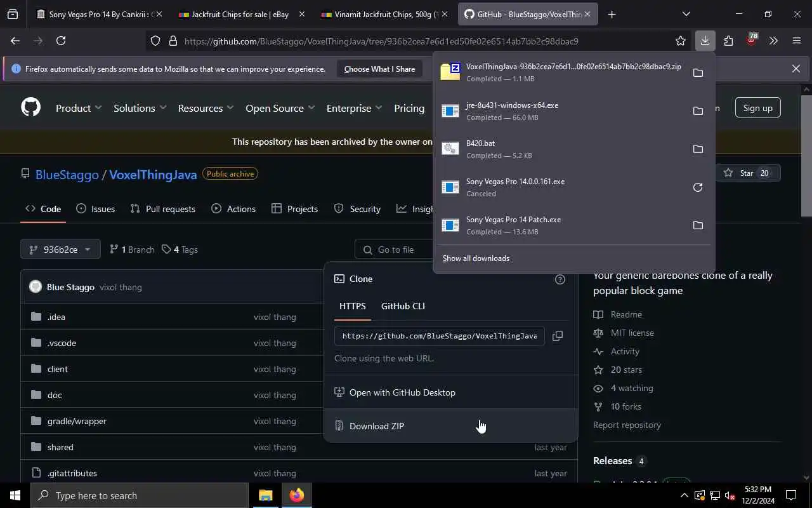The height and width of the screenshot is (508, 812).
Task: Open the Pricing link
Action: pos(409,108)
